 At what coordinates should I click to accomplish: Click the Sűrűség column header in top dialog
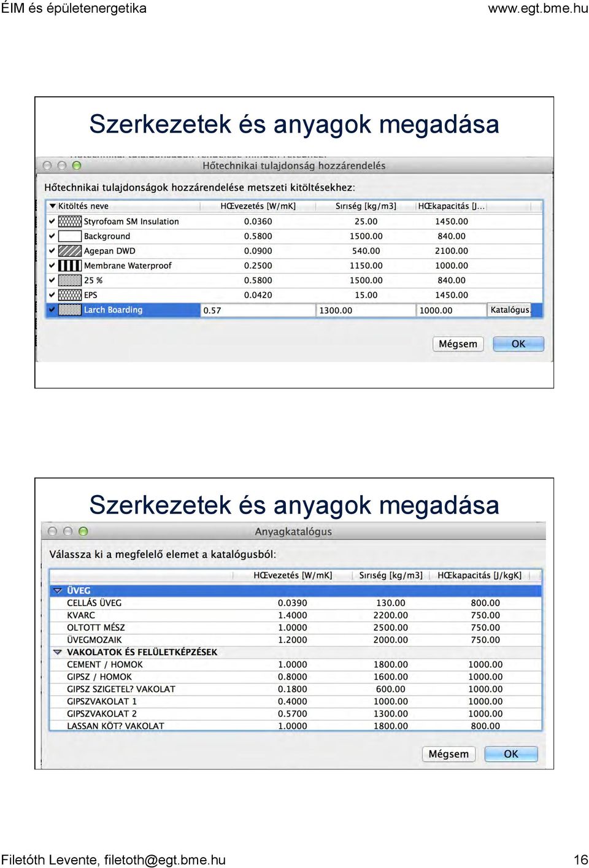click(366, 206)
